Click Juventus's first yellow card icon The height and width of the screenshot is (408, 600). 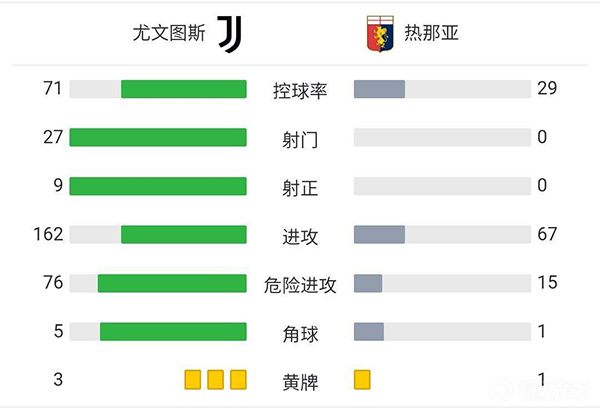[192, 379]
